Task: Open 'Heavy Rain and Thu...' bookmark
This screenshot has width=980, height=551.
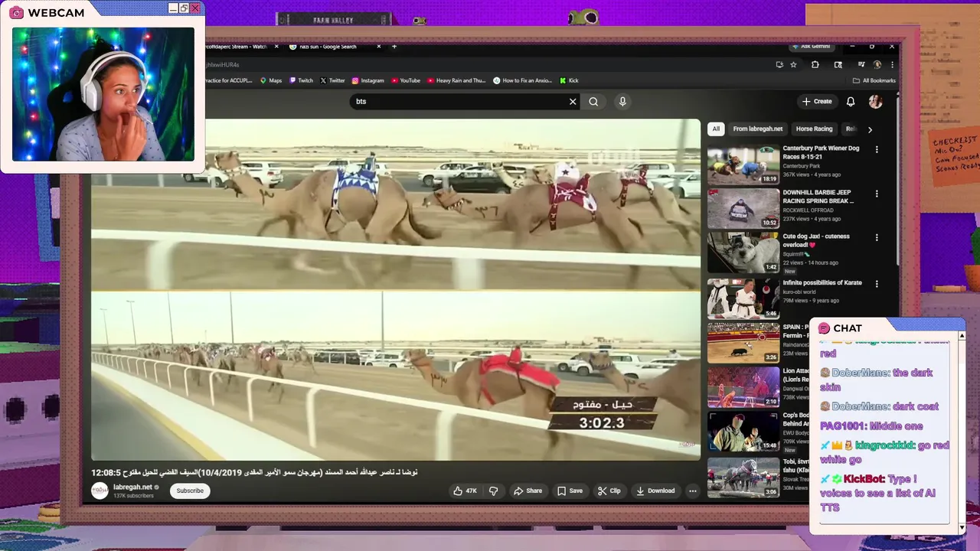Action: pos(456,80)
